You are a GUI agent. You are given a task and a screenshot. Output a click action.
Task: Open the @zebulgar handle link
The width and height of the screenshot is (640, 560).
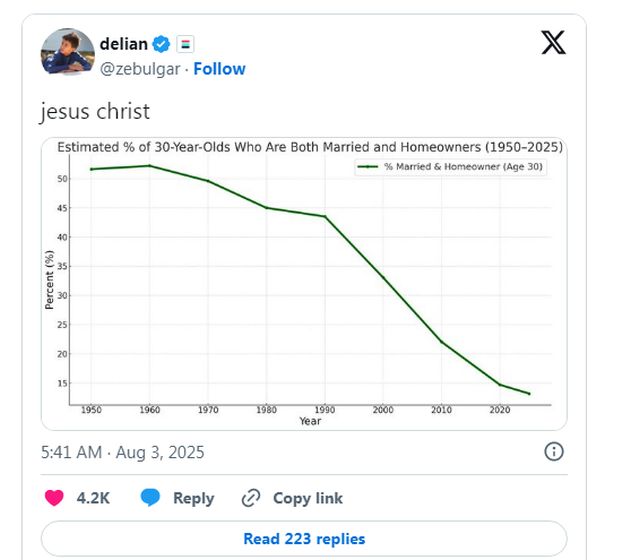[140, 69]
